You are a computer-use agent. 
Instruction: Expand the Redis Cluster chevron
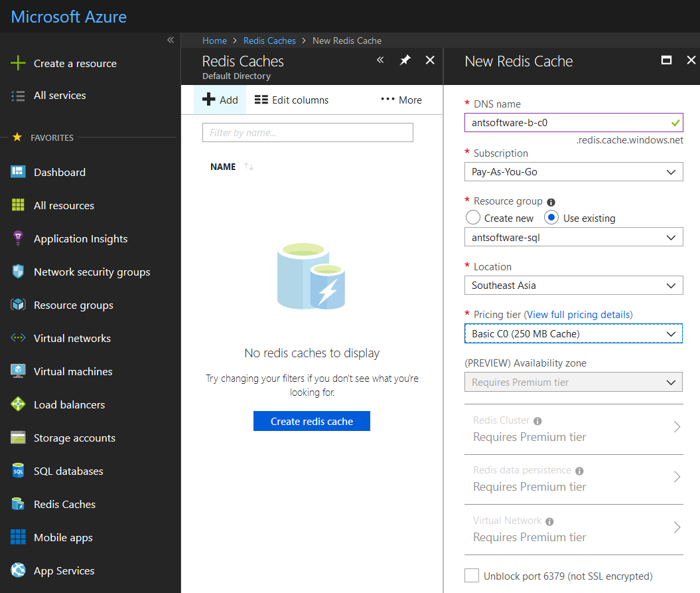(x=677, y=427)
